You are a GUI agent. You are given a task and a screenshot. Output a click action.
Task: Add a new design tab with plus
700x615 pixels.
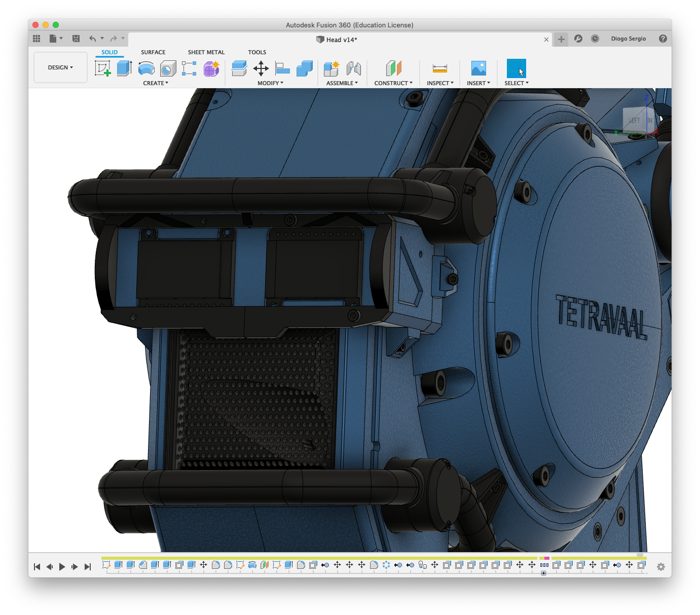coord(561,39)
